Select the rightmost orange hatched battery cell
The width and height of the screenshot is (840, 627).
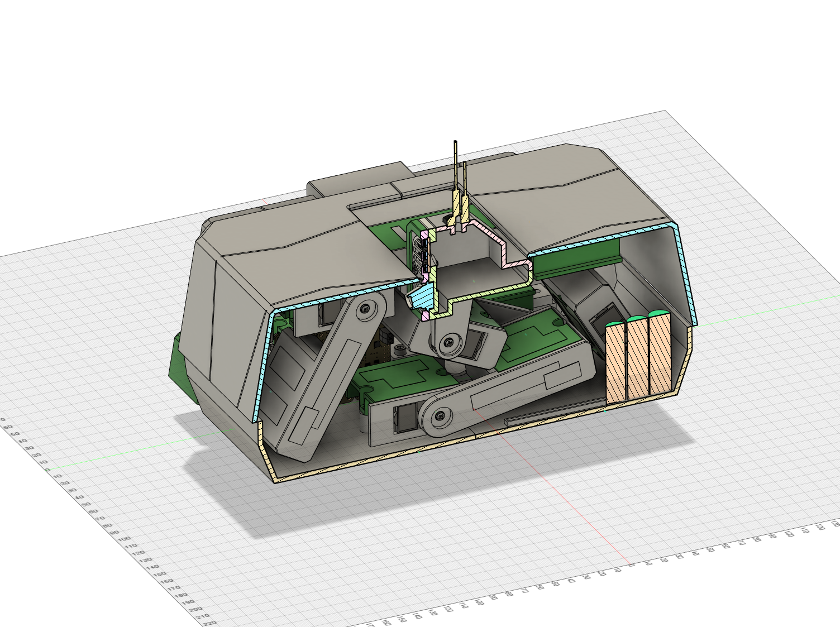coord(660,353)
